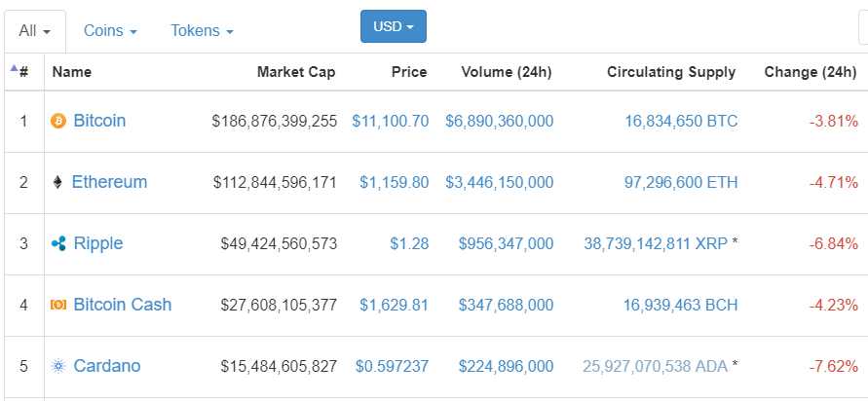Viewport: 868px width, 401px height.
Task: Click the Ripple logo icon
Action: coord(58,243)
